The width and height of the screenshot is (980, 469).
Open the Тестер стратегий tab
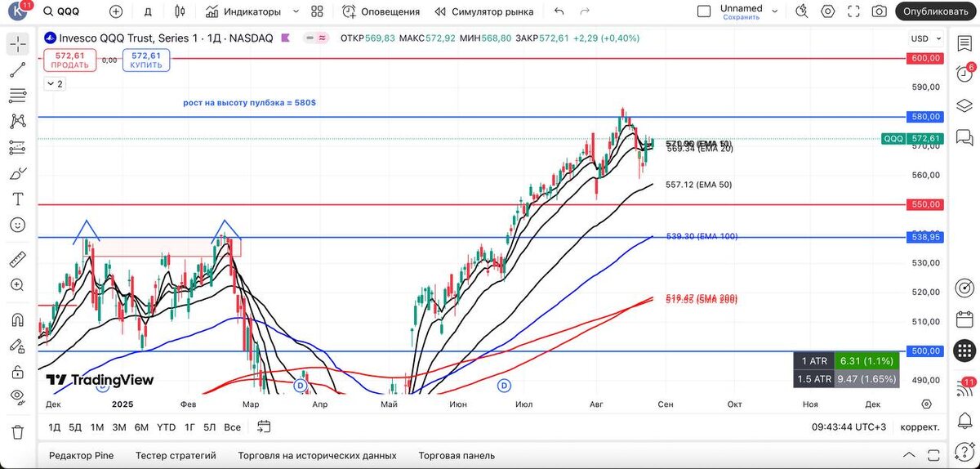(x=176, y=456)
